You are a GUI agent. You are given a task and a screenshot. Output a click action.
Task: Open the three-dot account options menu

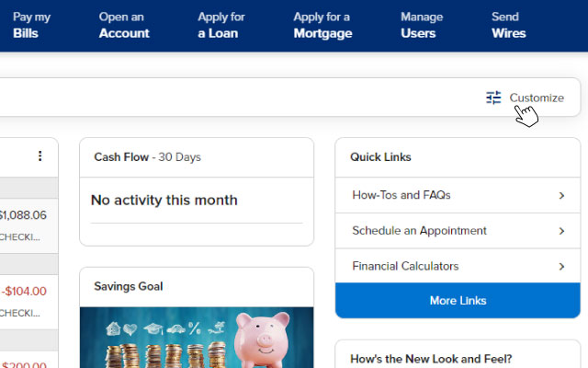(x=40, y=156)
